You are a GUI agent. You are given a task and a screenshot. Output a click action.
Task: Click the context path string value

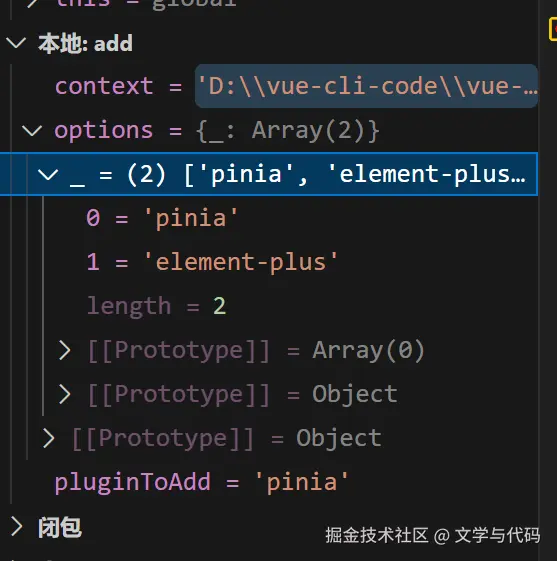[x=367, y=86]
